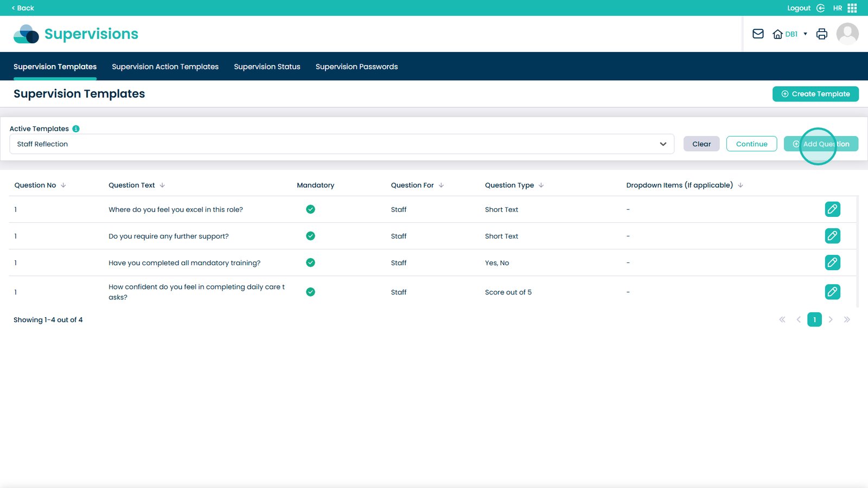Click the printer icon in header
This screenshot has width=868, height=488.
tap(821, 34)
